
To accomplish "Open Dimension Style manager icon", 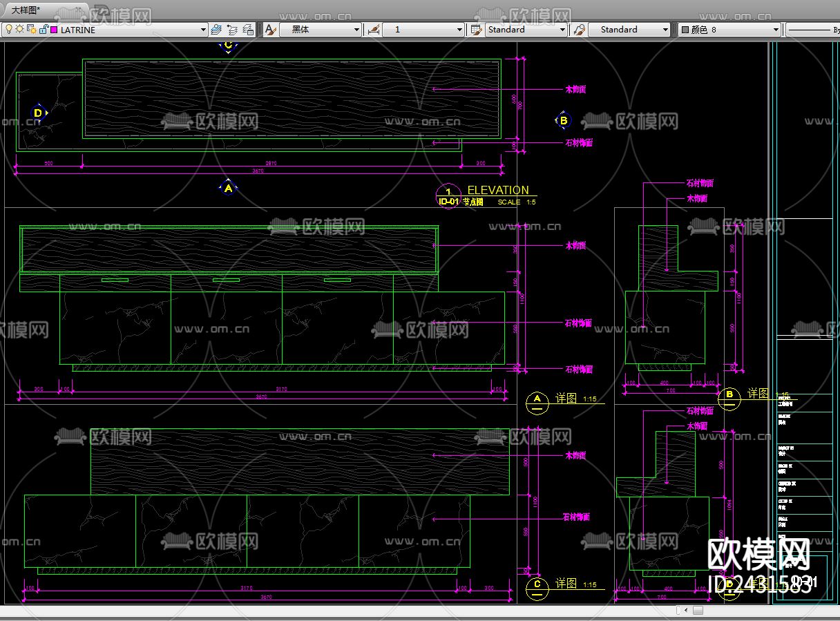I will pos(374,30).
